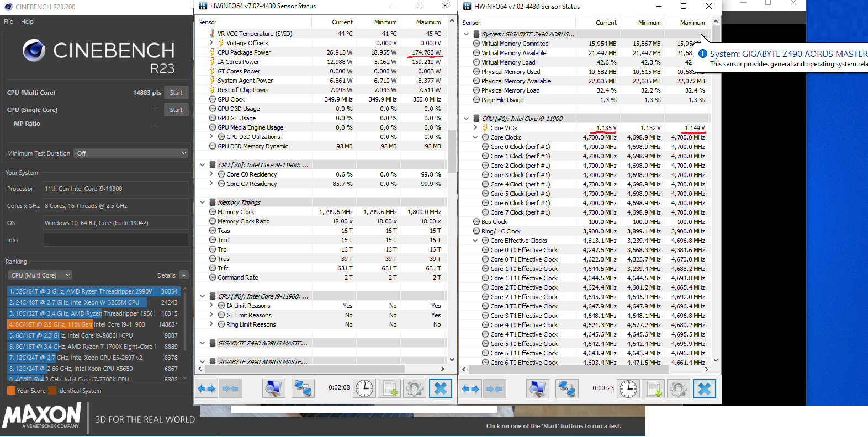Click the Info text field in Cinebench

point(116,240)
